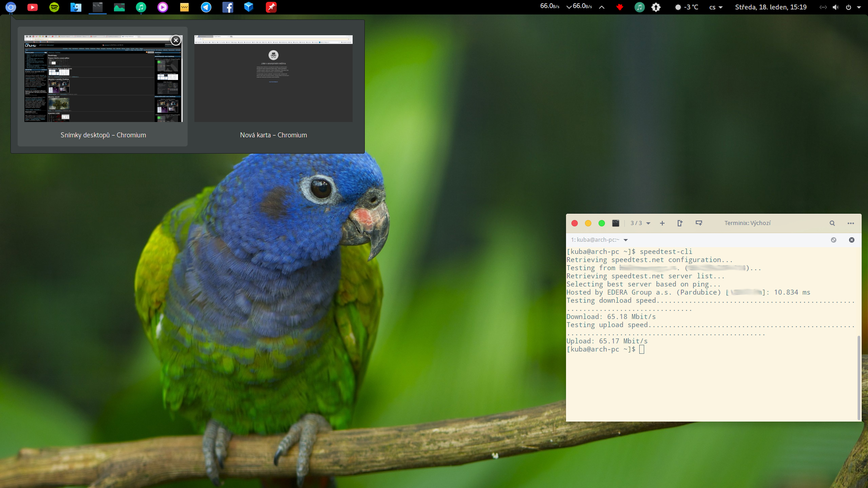Open the yellow taxi-pattern app icon
The width and height of the screenshot is (868, 488).
point(184,7)
